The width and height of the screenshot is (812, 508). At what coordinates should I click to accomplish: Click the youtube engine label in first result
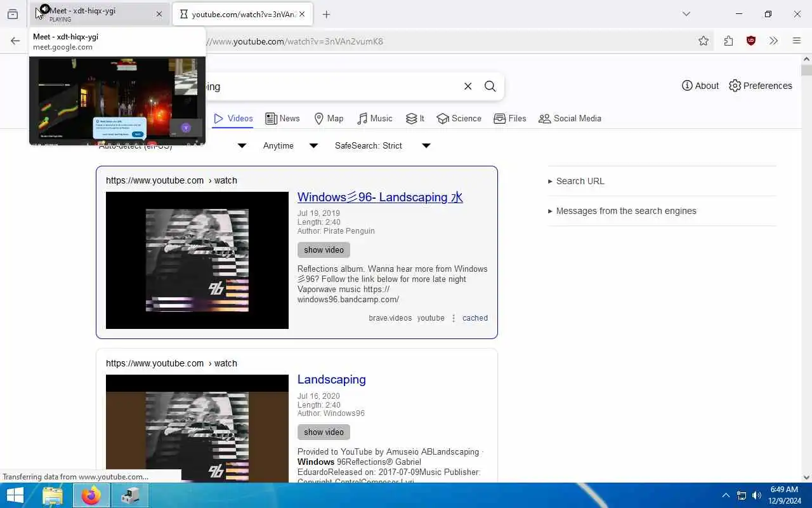pyautogui.click(x=431, y=318)
